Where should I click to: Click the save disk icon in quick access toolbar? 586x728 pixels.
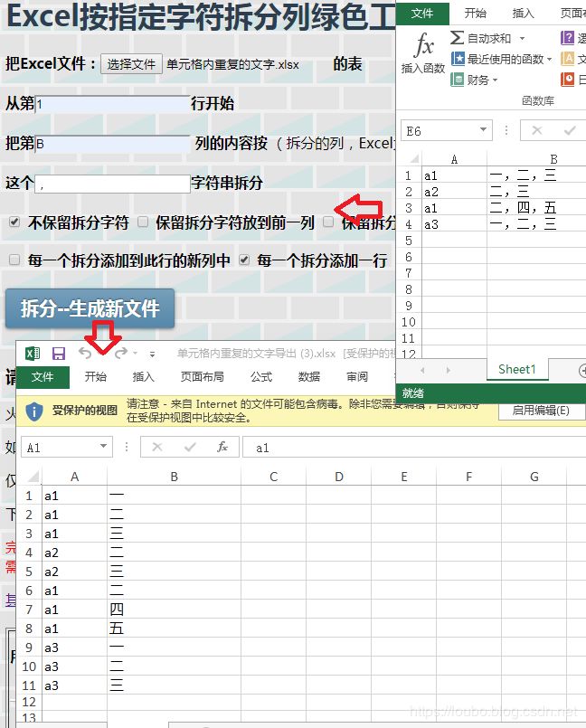point(59,354)
